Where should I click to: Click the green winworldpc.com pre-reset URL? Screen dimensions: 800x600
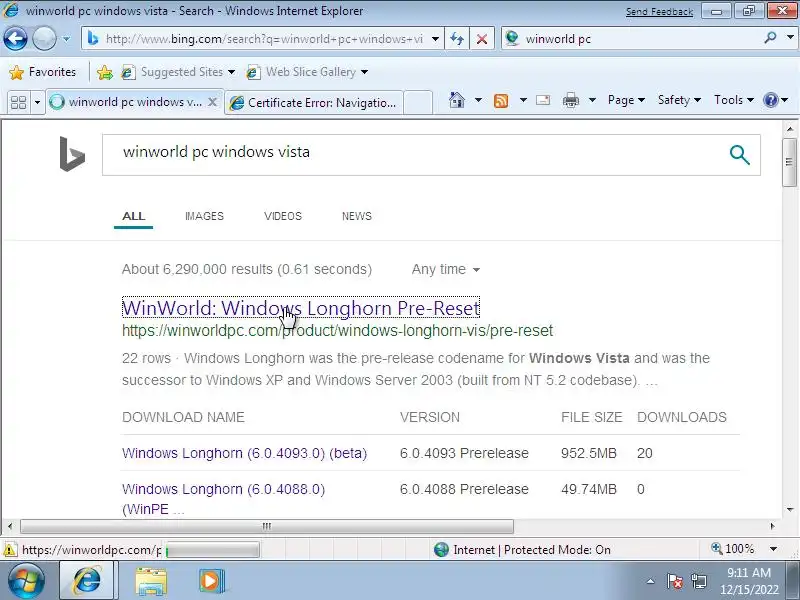337,331
